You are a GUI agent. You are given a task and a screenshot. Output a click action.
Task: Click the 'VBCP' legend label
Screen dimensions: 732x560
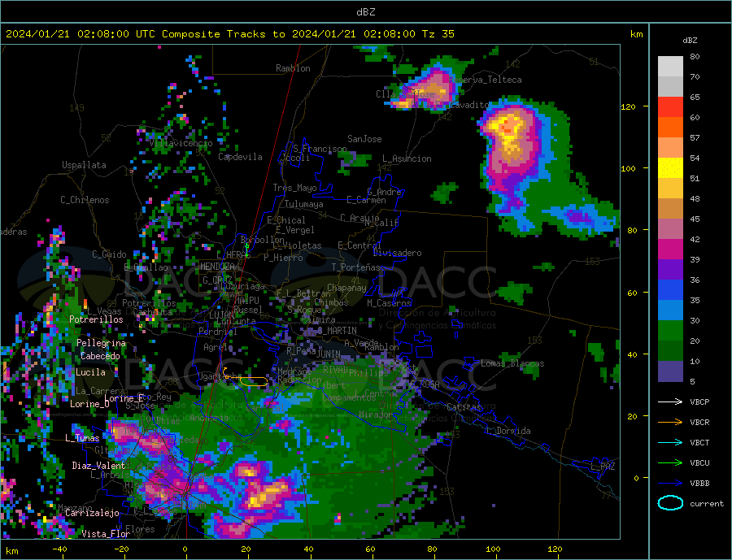click(x=699, y=402)
